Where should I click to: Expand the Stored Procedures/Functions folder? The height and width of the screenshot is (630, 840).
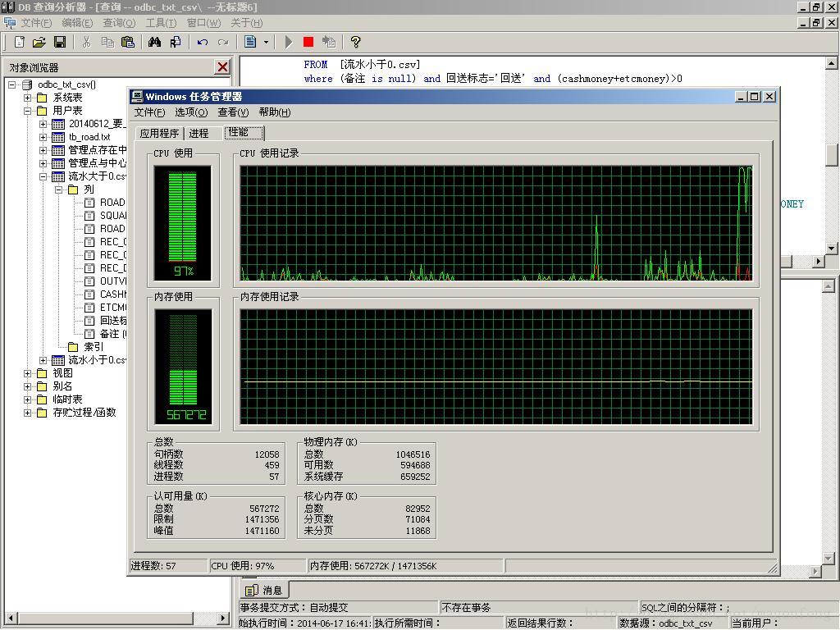click(x=27, y=413)
